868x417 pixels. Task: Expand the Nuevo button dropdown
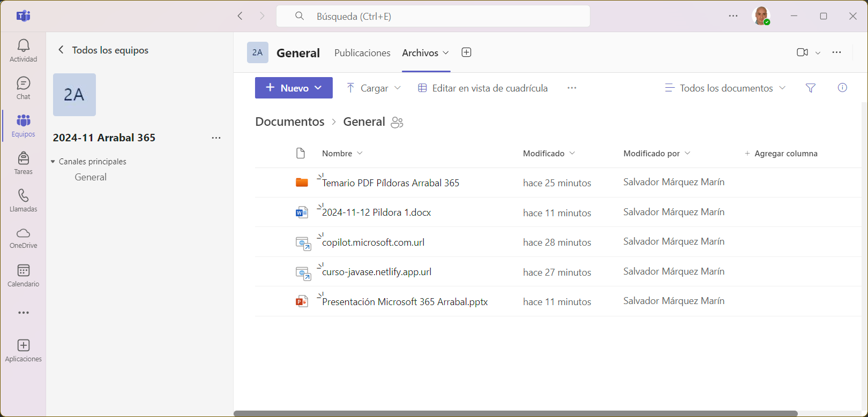pyautogui.click(x=318, y=88)
